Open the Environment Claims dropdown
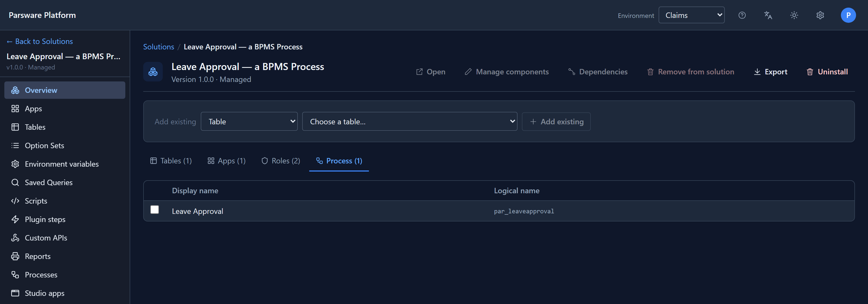Viewport: 868px width, 304px height. click(691, 15)
